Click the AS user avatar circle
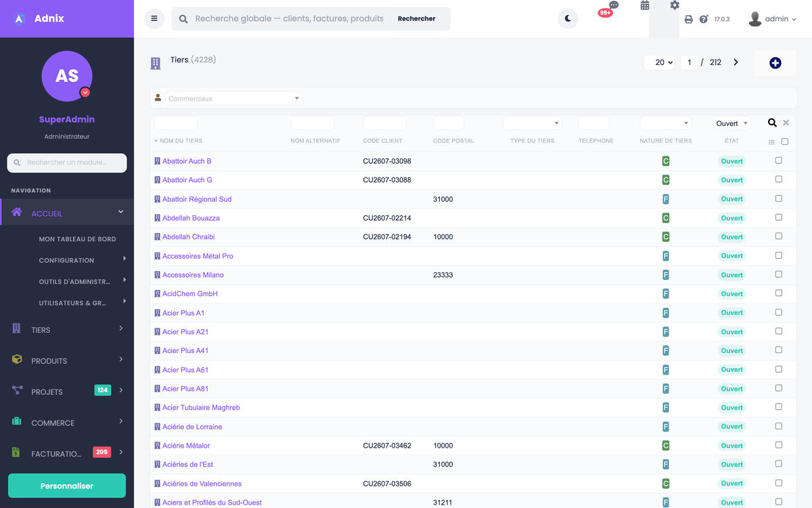This screenshot has height=508, width=812. (x=67, y=76)
